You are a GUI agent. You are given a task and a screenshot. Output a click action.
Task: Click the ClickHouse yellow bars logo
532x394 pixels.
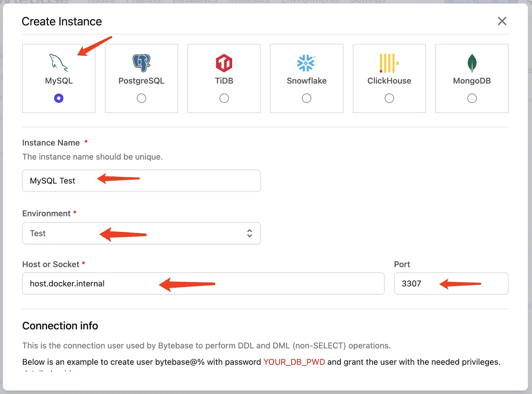click(x=389, y=63)
